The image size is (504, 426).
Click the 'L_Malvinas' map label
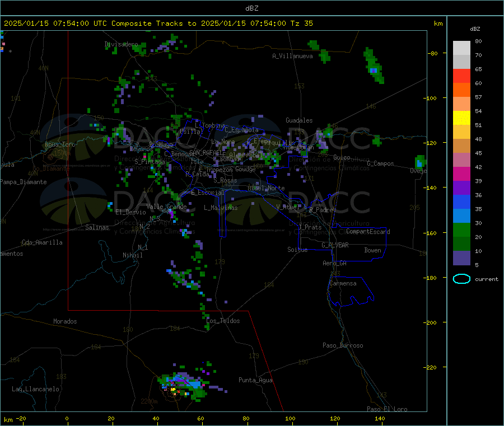click(x=221, y=208)
